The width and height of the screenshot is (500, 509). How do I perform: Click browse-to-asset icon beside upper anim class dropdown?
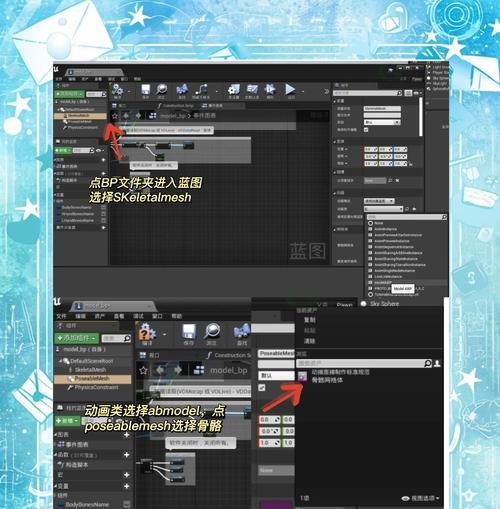(407, 209)
